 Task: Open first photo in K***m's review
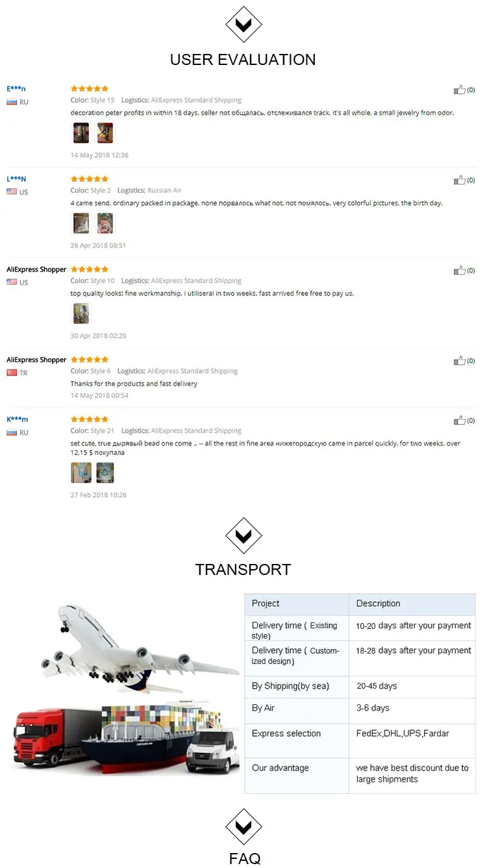tap(81, 472)
